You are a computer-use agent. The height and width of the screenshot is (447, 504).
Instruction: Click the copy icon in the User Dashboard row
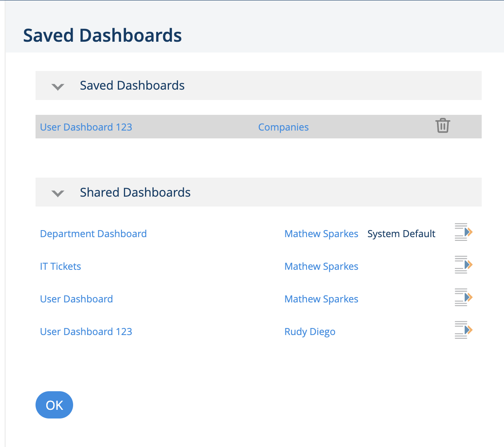(464, 297)
